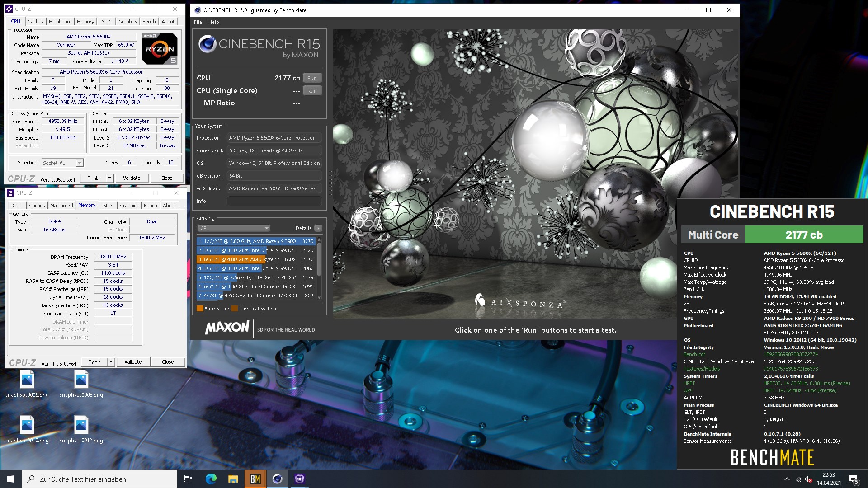Open the Socket #1 selection dropdown
Image resolution: width=868 pixels, height=488 pixels.
point(63,163)
